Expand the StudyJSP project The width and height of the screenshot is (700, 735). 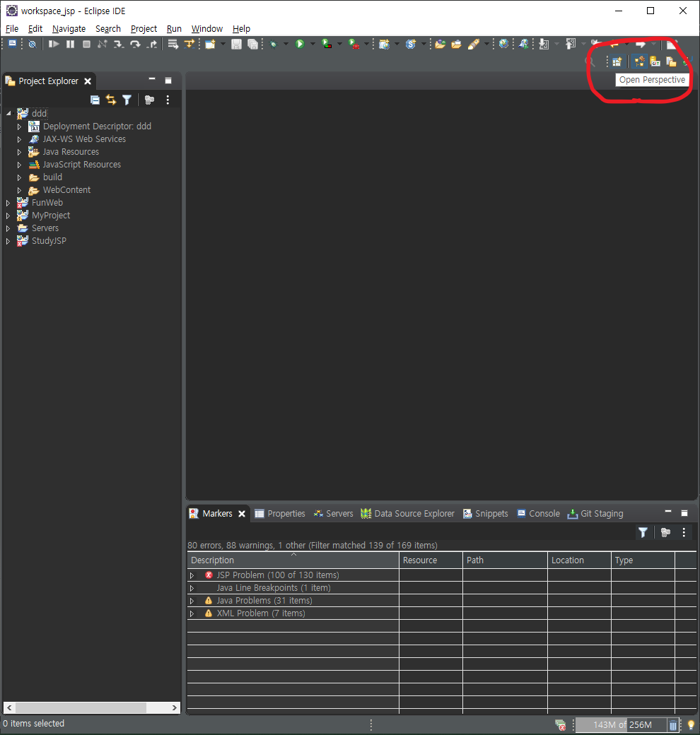click(x=8, y=241)
